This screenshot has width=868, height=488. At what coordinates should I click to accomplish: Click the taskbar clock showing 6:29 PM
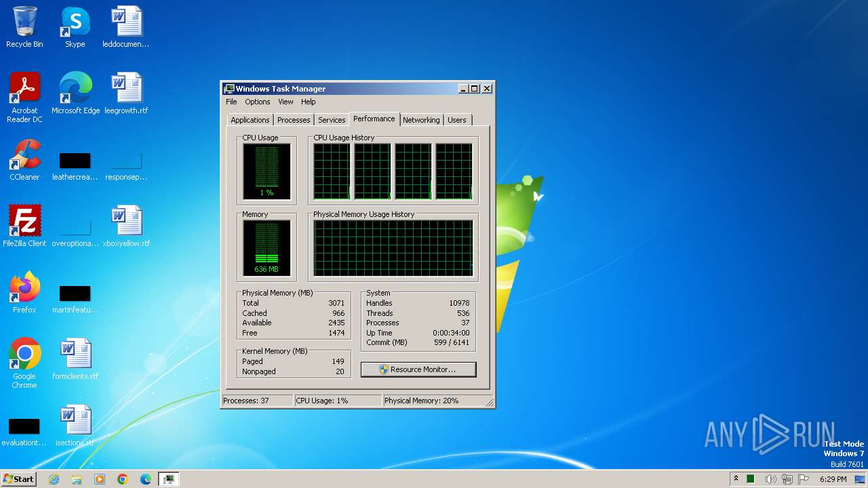pyautogui.click(x=833, y=479)
